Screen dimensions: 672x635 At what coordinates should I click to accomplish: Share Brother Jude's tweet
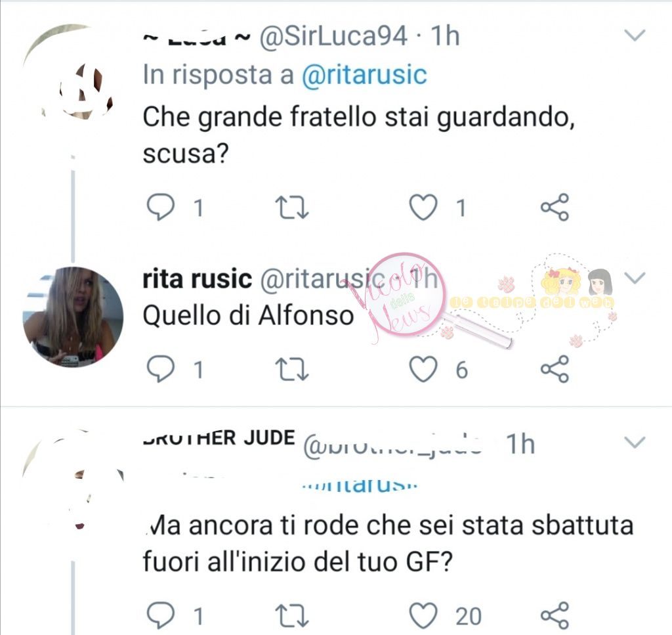[x=555, y=616]
